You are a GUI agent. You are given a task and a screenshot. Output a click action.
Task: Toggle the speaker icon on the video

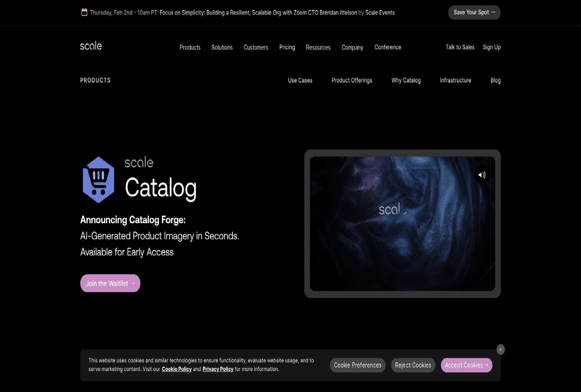point(482,175)
